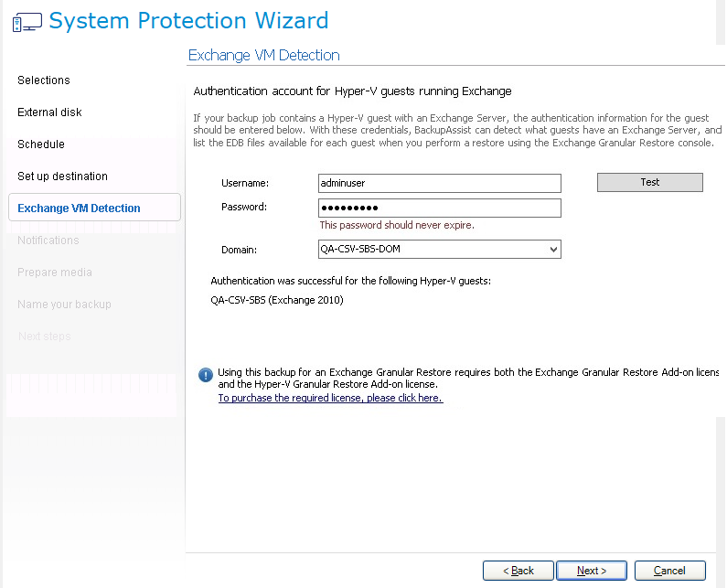This screenshot has height=588, width=727.
Task: Select the Schedule step
Action: click(x=41, y=144)
